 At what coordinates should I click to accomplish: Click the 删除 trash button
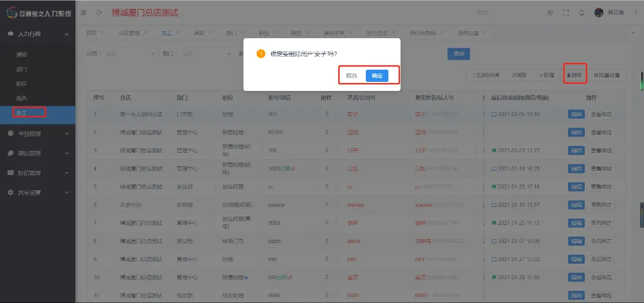pos(574,75)
